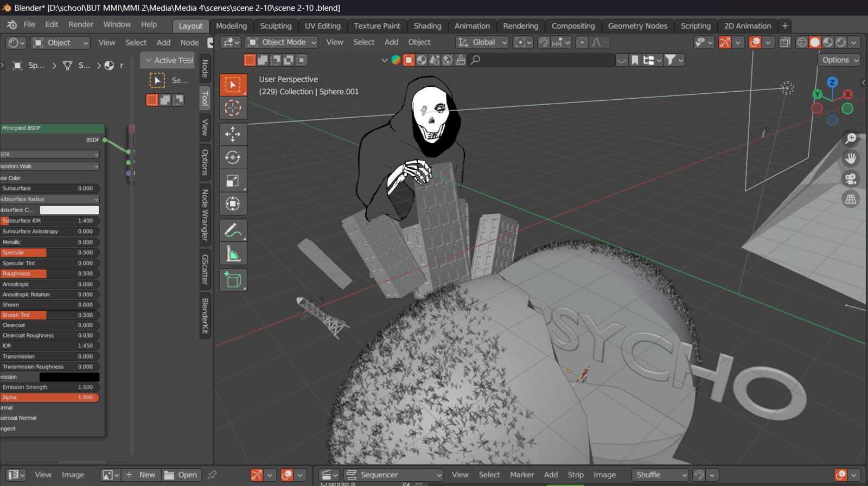Collapse the Active Tool panel
Viewport: 868px width, 486px height.
[x=148, y=60]
